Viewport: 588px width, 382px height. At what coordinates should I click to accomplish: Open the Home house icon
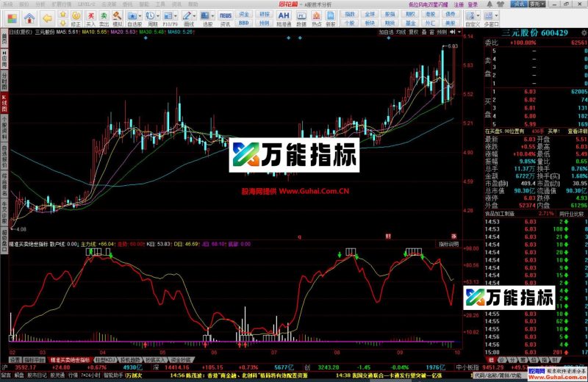point(29,18)
